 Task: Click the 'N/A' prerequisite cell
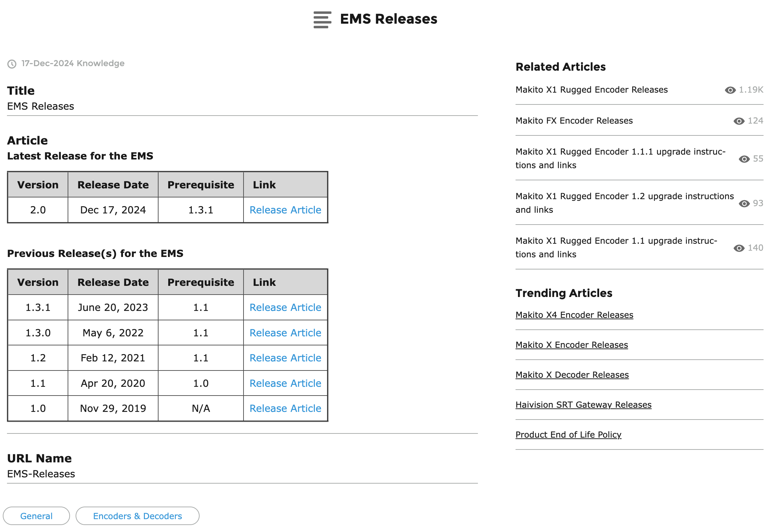[201, 408]
